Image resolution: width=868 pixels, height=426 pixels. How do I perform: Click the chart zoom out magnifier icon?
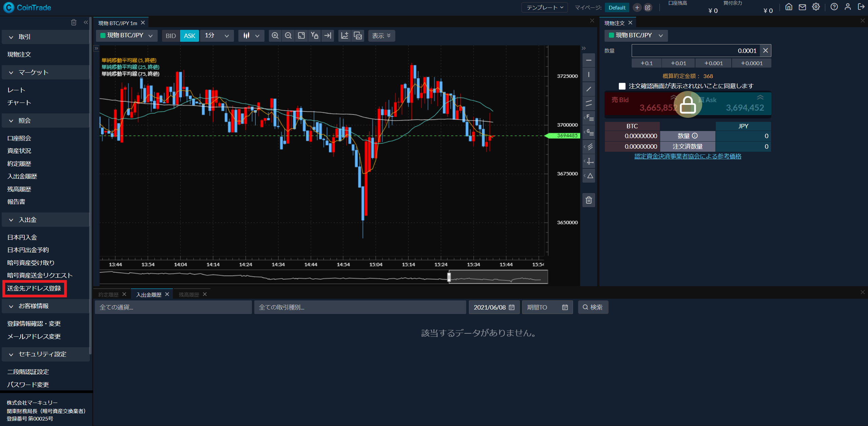pyautogui.click(x=288, y=36)
